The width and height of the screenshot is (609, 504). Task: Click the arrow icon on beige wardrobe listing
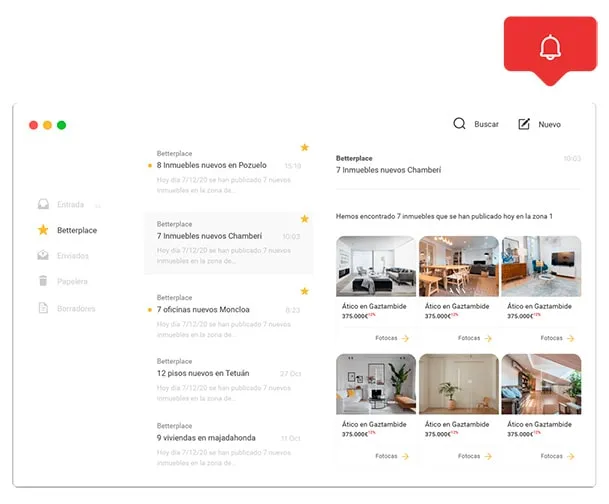point(488,456)
